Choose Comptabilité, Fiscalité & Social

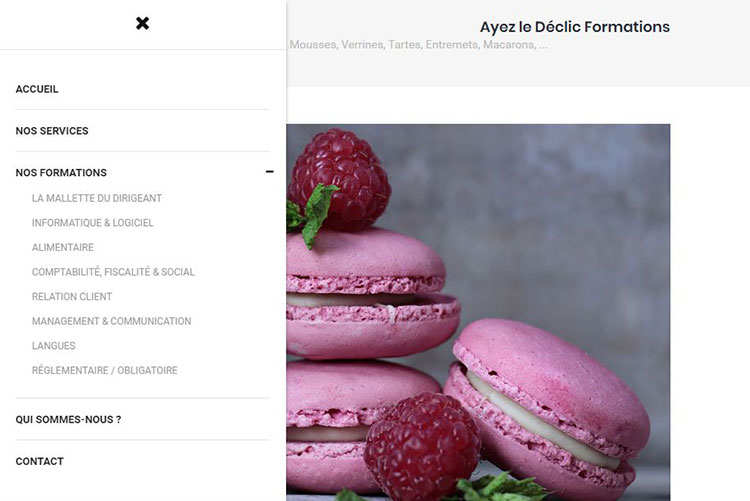click(113, 272)
